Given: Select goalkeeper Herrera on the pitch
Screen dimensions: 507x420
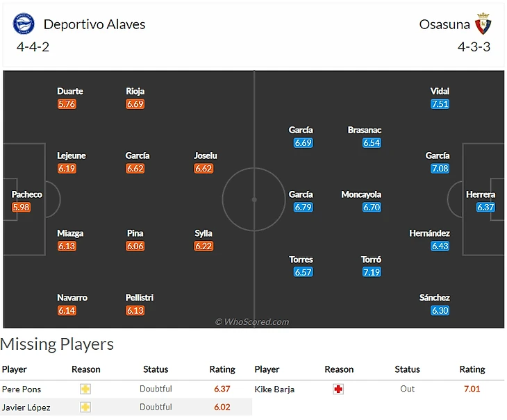Looking at the screenshot, I should pos(481,195).
